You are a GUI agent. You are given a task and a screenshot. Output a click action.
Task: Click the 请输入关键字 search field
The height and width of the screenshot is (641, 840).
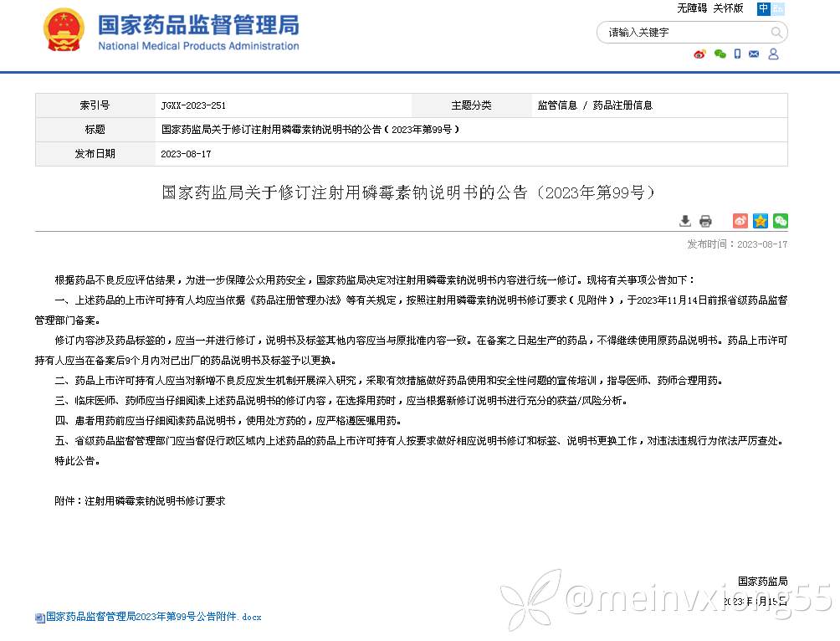tap(682, 33)
